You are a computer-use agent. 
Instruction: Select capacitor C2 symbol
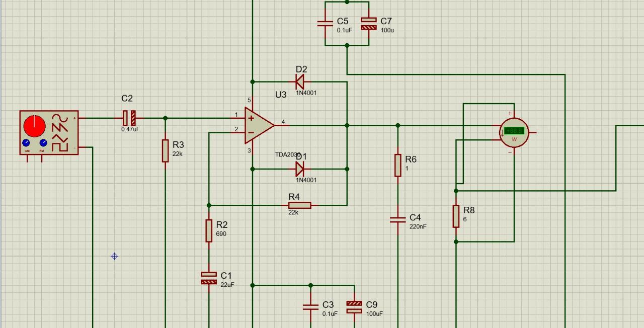[x=129, y=118]
